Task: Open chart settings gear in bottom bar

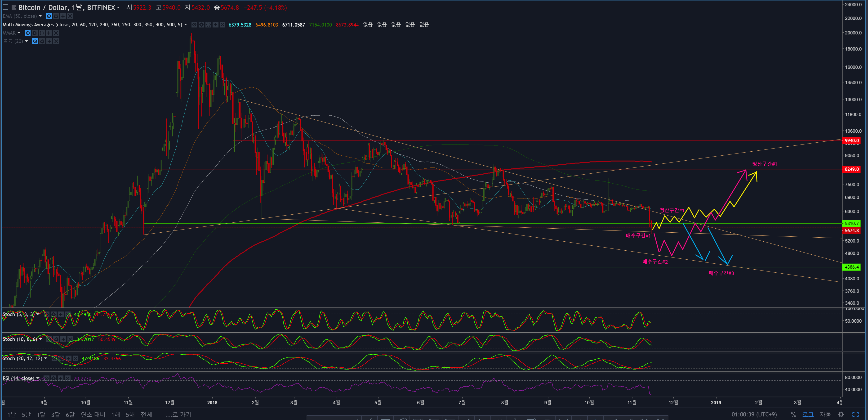Action: tap(841, 414)
